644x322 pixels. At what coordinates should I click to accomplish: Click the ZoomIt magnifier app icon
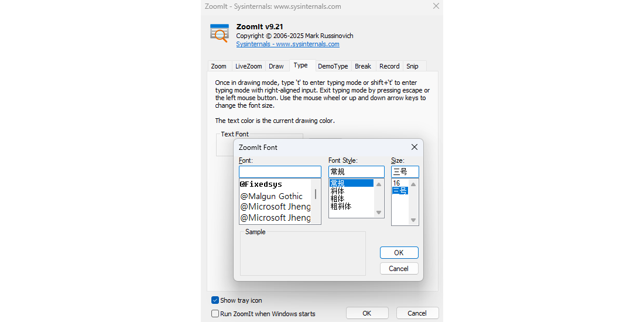point(220,33)
